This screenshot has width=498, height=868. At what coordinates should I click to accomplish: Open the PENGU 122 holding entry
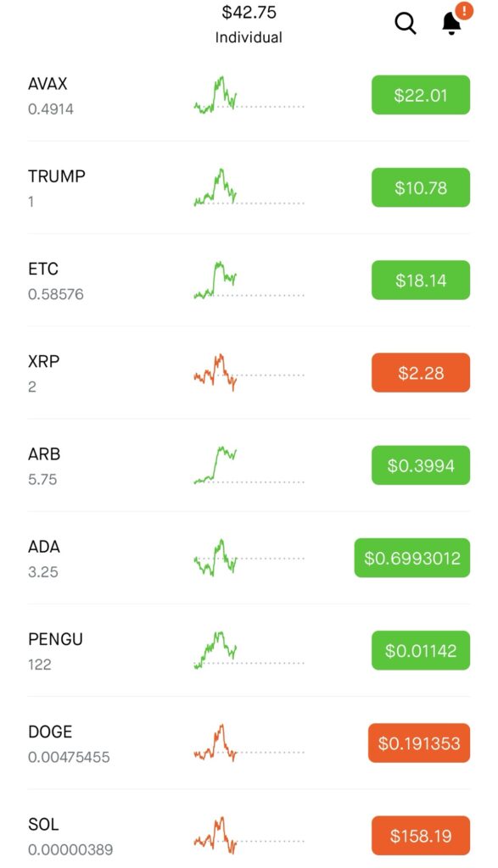249,650
